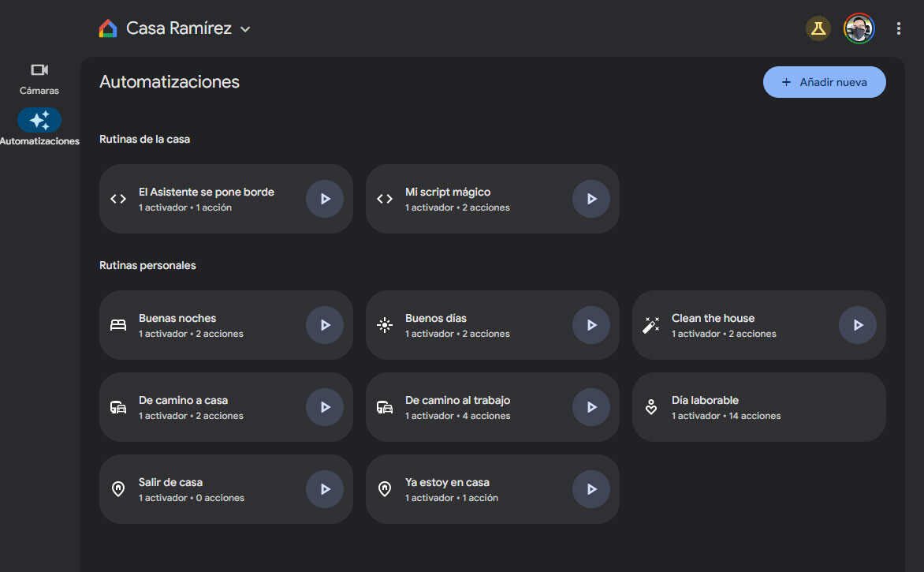Click the script icon on El Asistente se pone borde
The width and height of the screenshot is (924, 572).
(117, 199)
